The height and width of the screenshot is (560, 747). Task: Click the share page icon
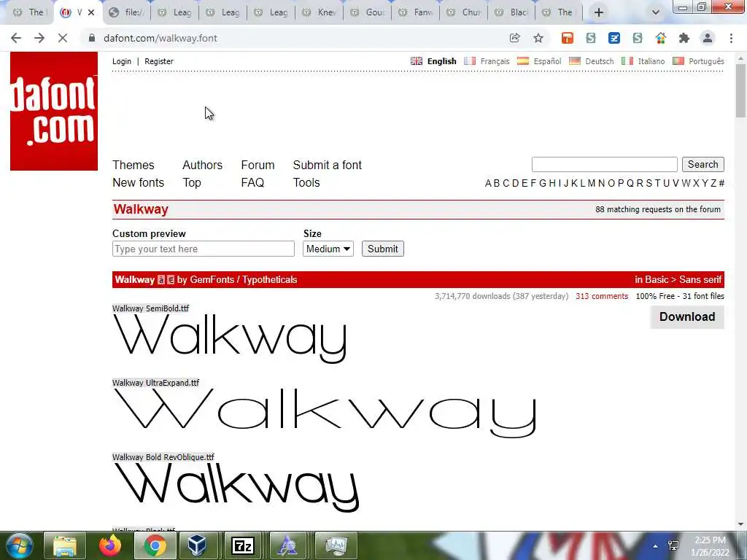(514, 38)
